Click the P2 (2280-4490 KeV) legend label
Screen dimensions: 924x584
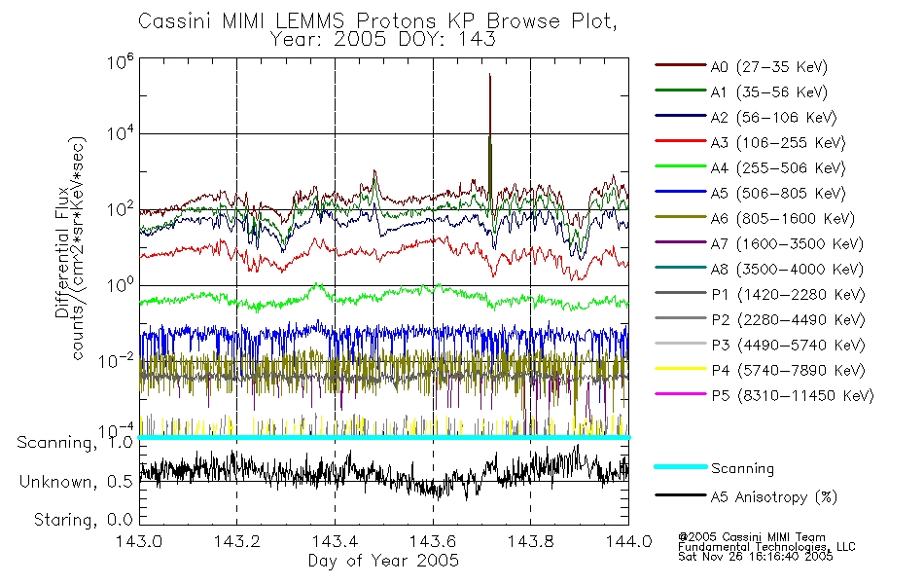[x=788, y=320]
